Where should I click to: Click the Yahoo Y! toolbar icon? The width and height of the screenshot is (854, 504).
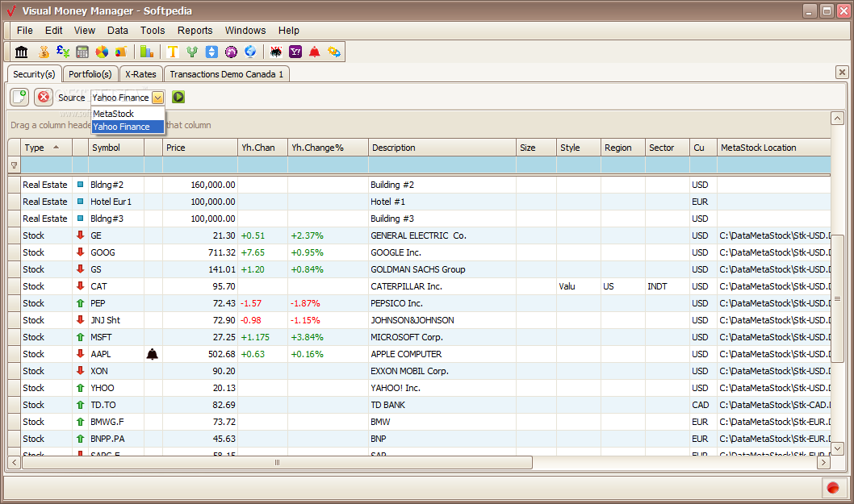[x=295, y=52]
